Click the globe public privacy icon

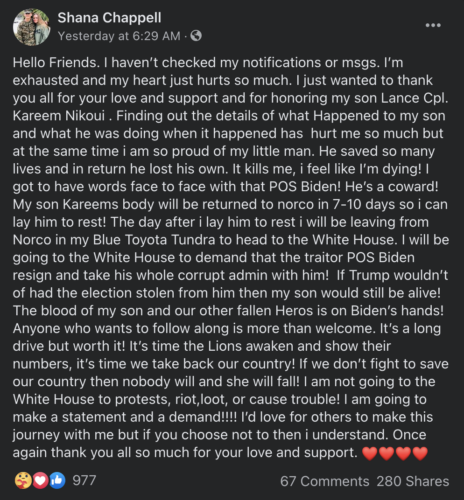[196, 36]
